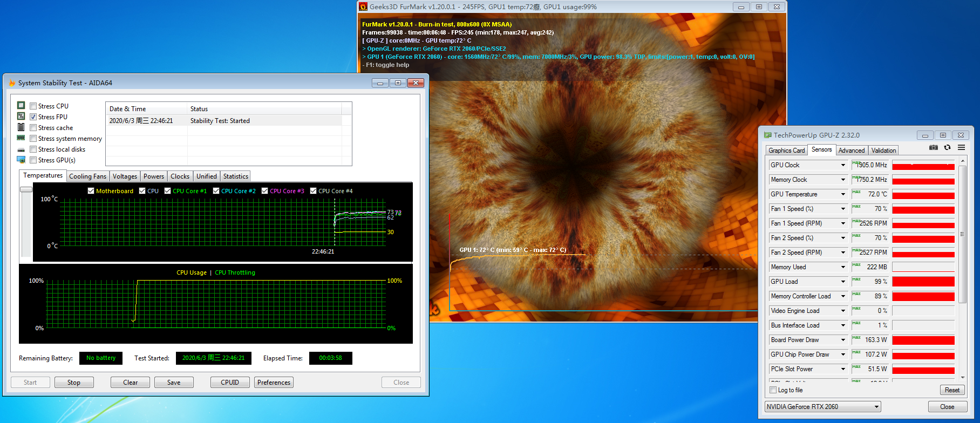Expand the GPU Temperature sensor dropdown
Screen dimensions: 980x423
click(x=843, y=194)
